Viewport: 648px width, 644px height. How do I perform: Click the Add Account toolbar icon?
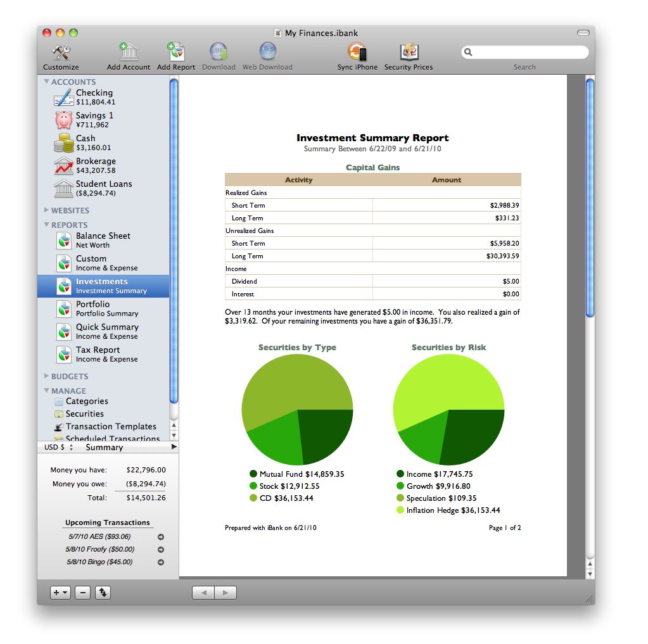(x=129, y=52)
